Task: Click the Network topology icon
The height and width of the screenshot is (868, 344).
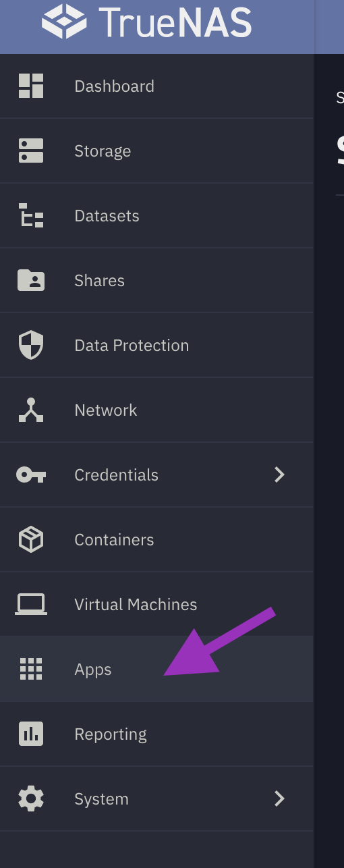Action: click(x=31, y=410)
